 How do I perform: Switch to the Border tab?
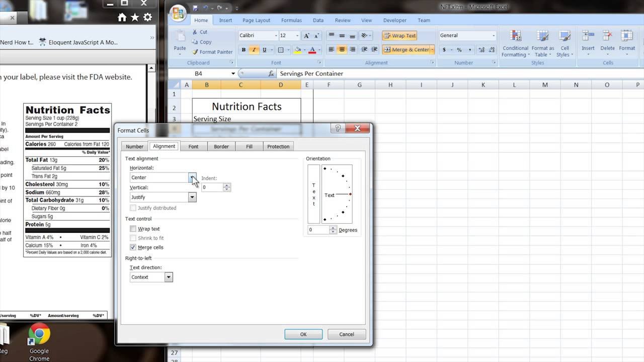(x=221, y=146)
